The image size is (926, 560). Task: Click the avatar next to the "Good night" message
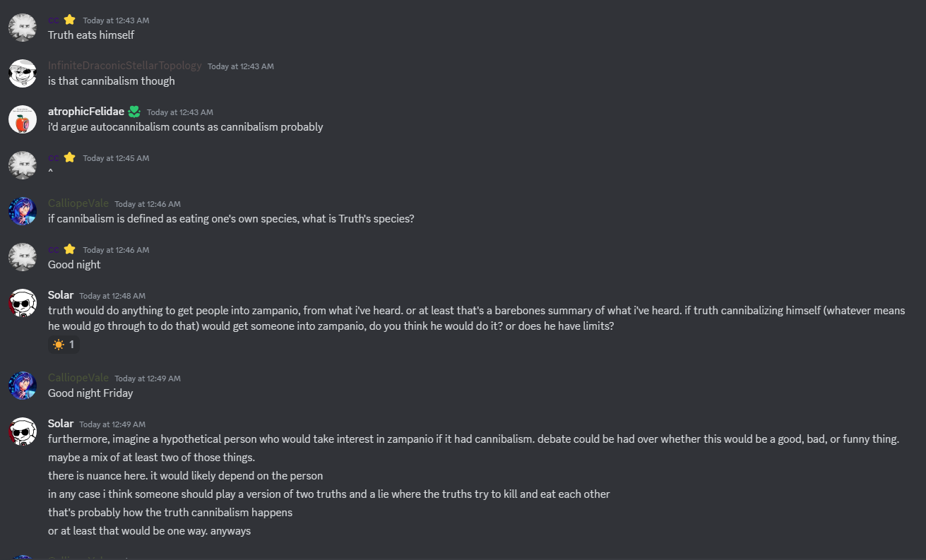(23, 257)
